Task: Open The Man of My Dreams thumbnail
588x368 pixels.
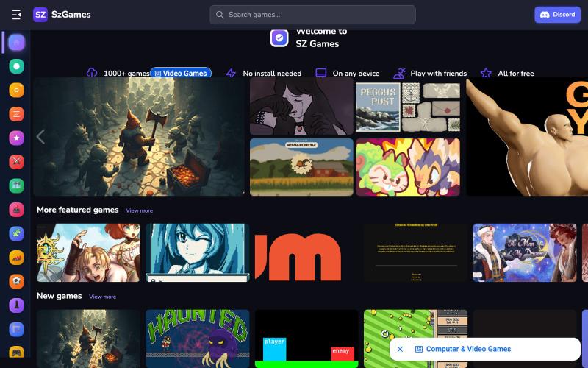Action: 525,252
